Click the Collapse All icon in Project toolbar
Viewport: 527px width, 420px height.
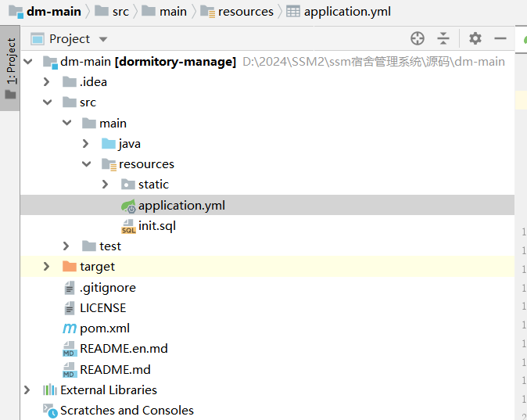pos(443,38)
